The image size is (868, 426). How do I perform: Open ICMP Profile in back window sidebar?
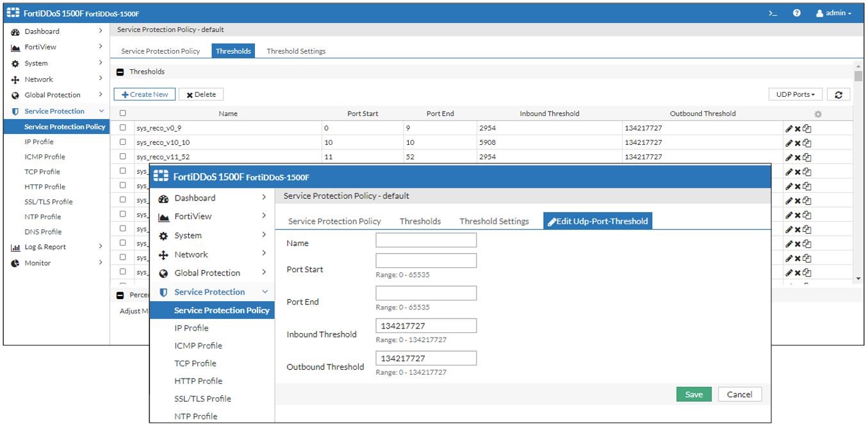45,157
